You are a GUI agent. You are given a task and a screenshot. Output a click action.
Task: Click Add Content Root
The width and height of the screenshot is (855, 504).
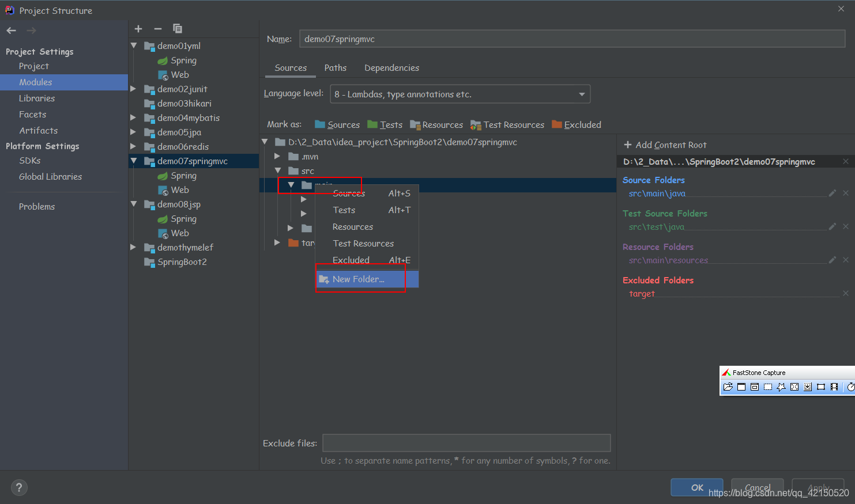665,145
